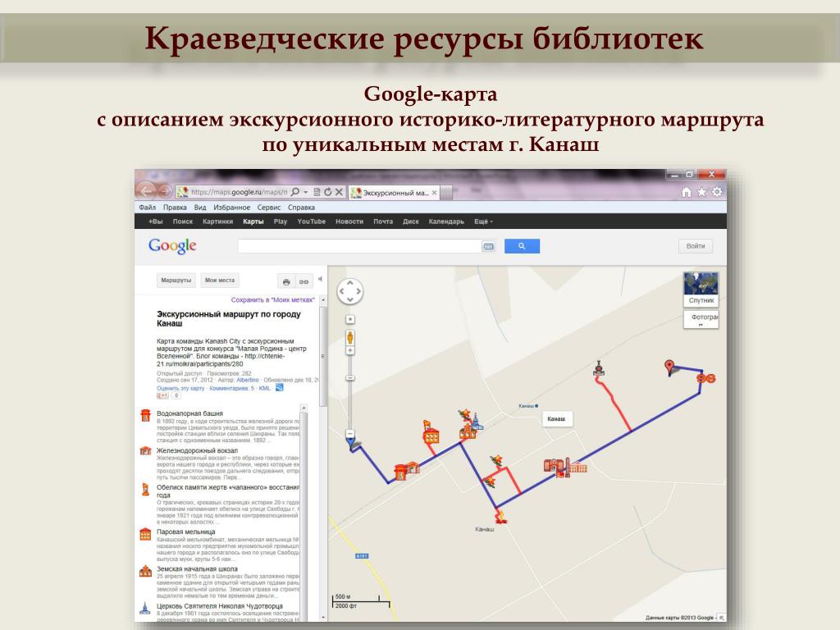840x630 pixels.
Task: Click the Stop loading X in address bar
Action: pos(339,192)
